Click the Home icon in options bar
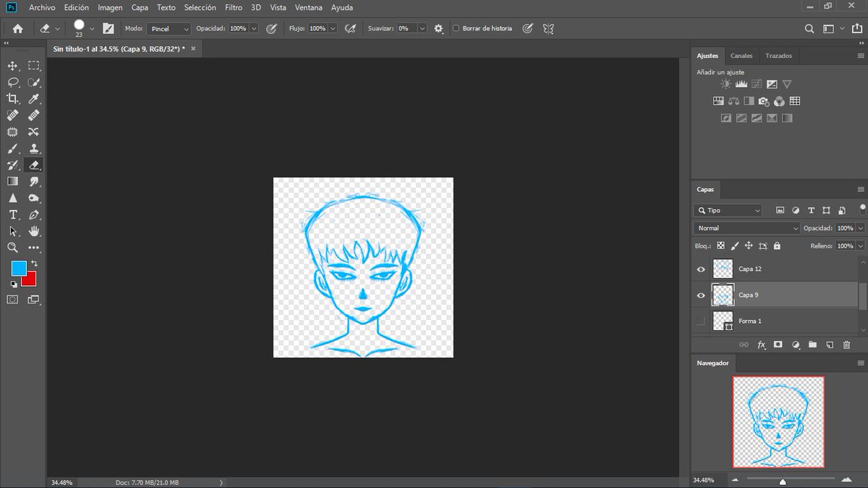Screen dimensions: 868x488 coord(17,28)
